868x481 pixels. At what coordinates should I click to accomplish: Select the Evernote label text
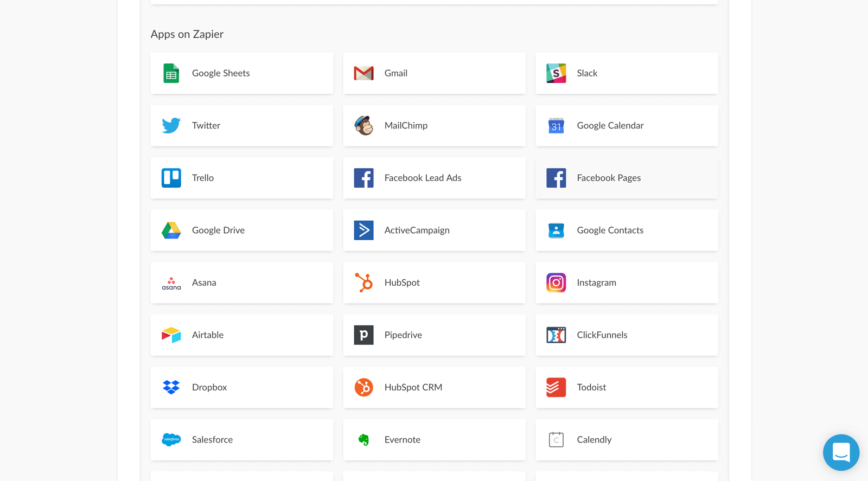point(403,440)
